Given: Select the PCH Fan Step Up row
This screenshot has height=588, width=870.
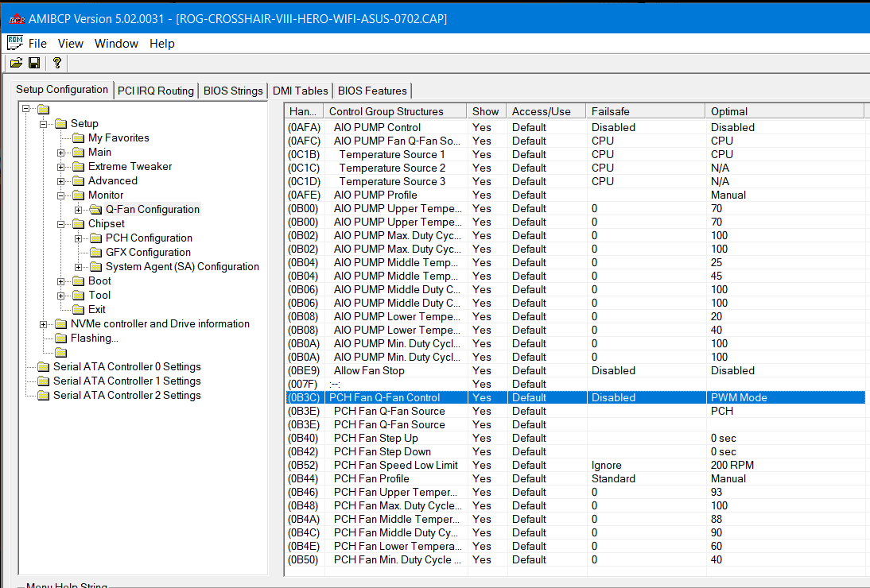Looking at the screenshot, I should 576,439.
